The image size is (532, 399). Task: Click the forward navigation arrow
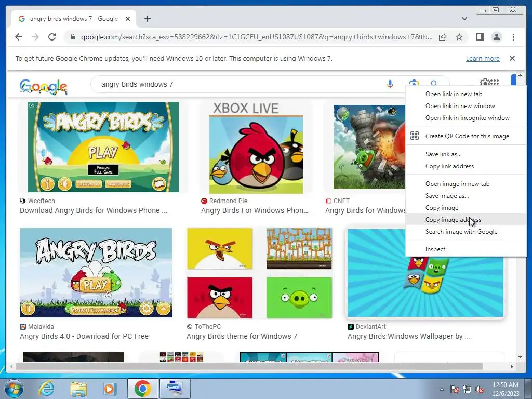35,37
